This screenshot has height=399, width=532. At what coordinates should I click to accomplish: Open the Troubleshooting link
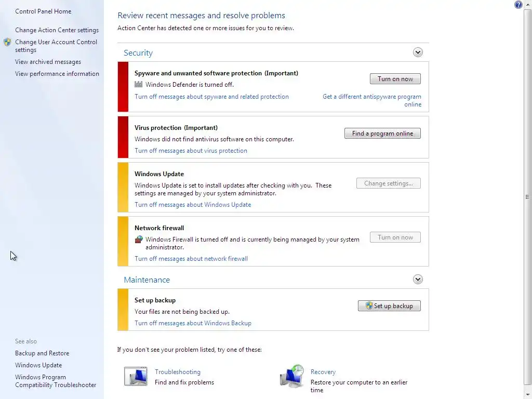[178, 372]
